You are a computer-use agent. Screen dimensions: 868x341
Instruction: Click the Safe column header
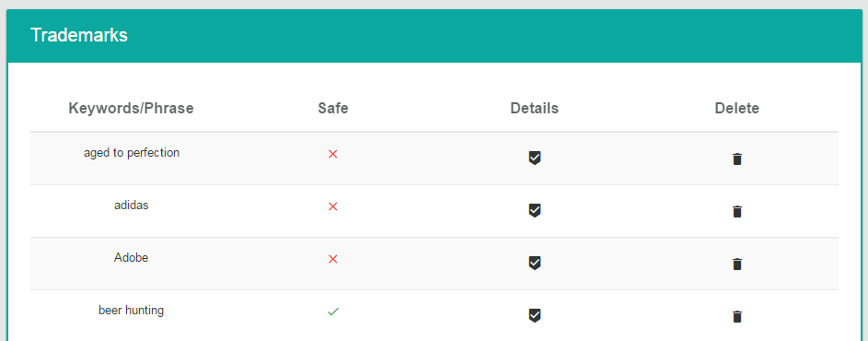coord(333,108)
